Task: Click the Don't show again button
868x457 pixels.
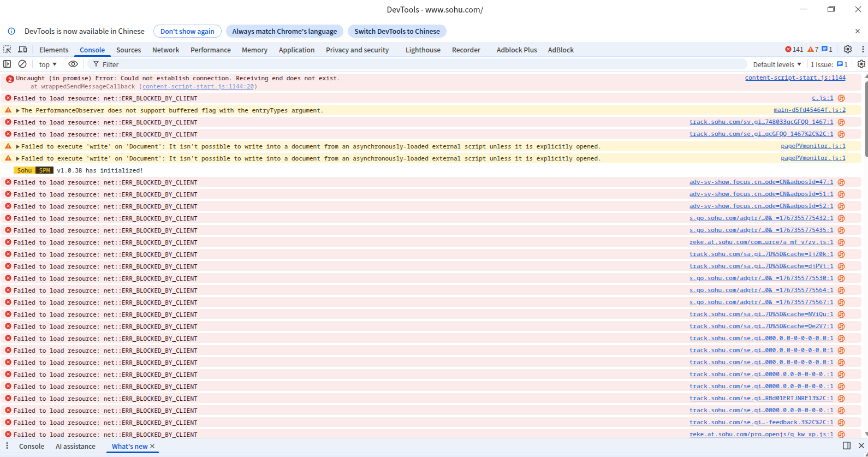Action: click(x=187, y=31)
